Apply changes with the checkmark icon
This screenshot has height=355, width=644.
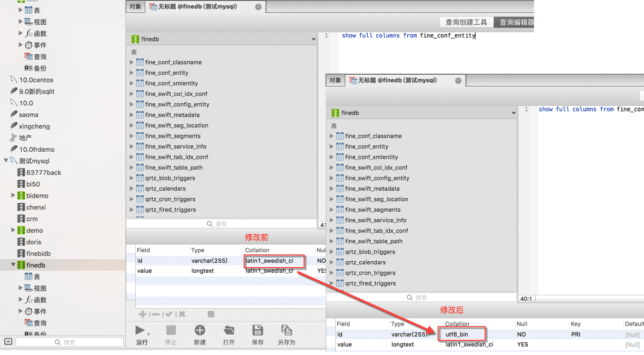tap(169, 314)
